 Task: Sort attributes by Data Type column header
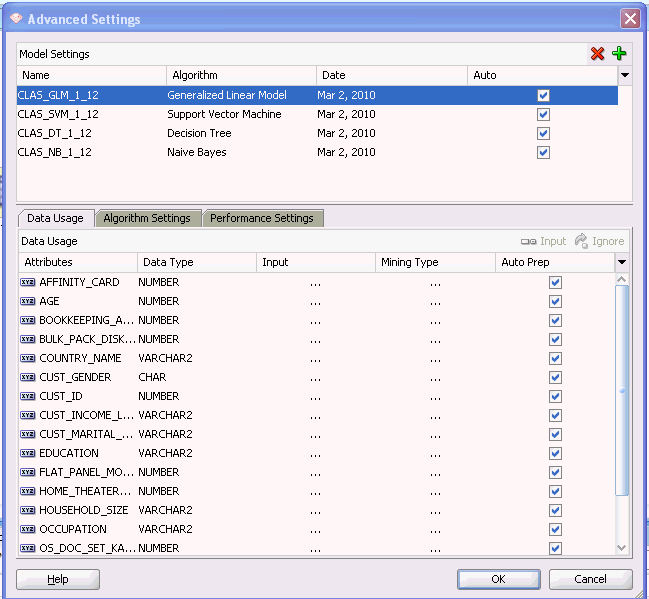point(197,262)
